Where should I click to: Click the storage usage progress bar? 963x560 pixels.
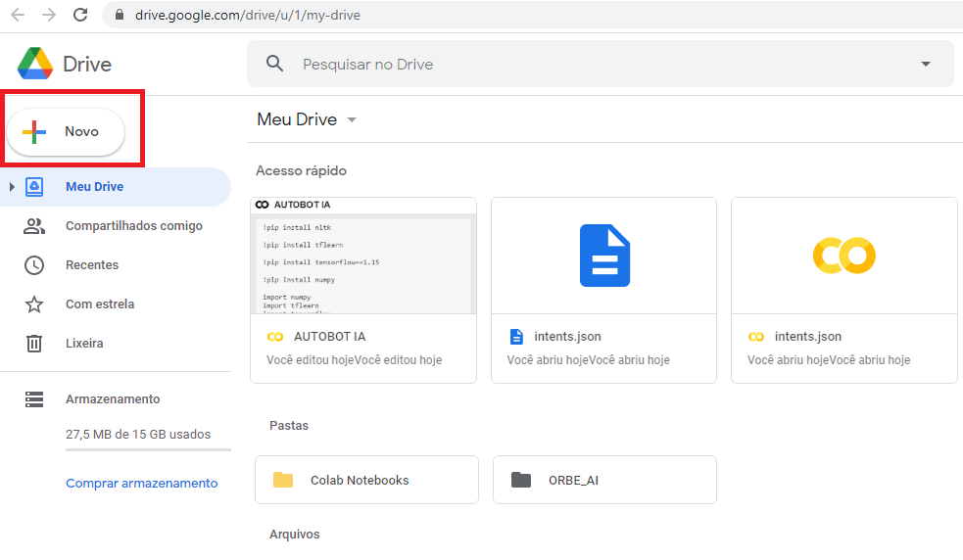pyautogui.click(x=148, y=450)
